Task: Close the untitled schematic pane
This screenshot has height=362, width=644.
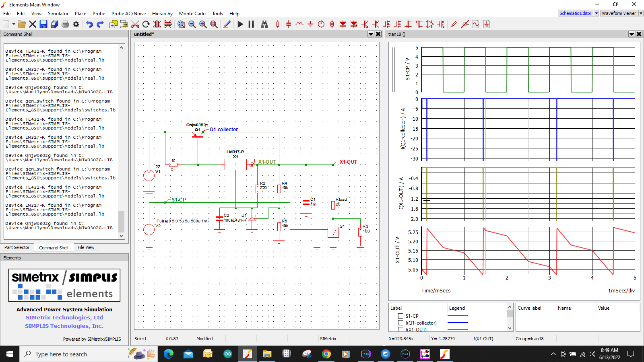Action: (x=378, y=34)
